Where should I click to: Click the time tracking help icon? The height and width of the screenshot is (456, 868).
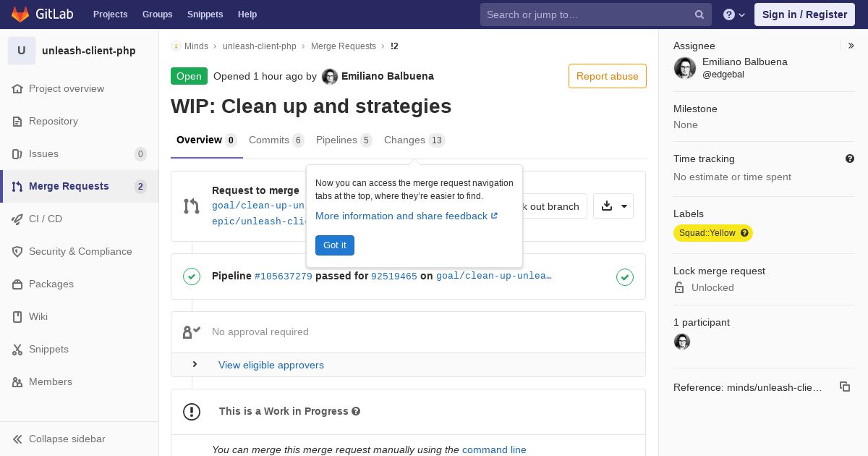(850, 159)
